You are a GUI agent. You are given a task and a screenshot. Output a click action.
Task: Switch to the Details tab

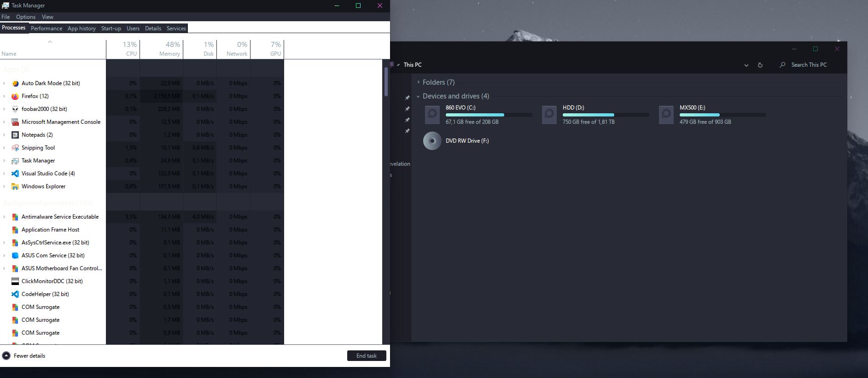[x=153, y=28]
